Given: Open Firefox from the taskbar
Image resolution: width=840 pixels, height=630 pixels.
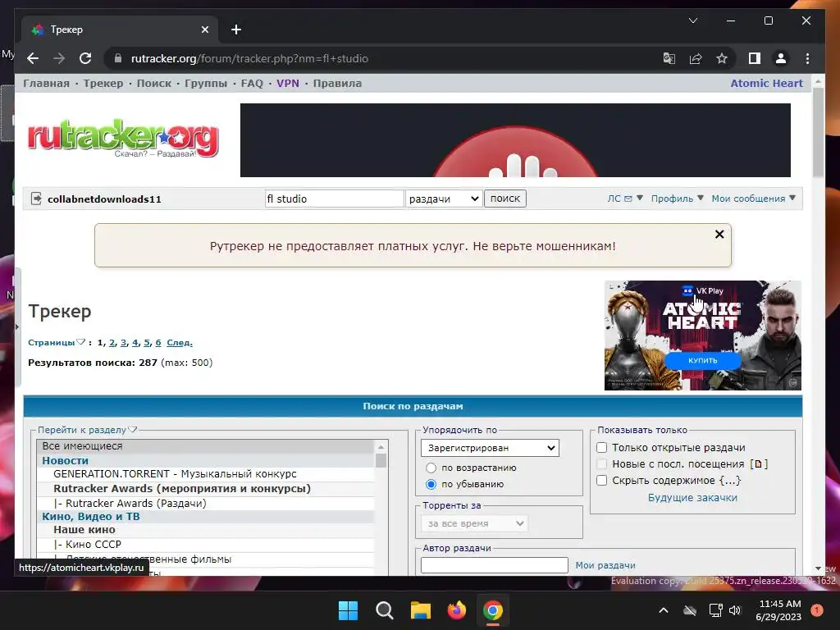Looking at the screenshot, I should click(x=456, y=610).
